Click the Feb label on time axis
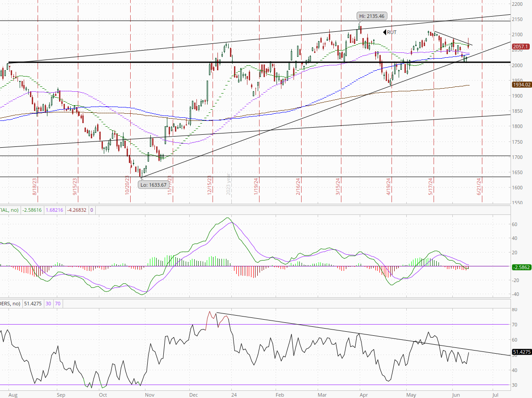Image resolution: width=532 pixels, height=398 pixels. 280,395
